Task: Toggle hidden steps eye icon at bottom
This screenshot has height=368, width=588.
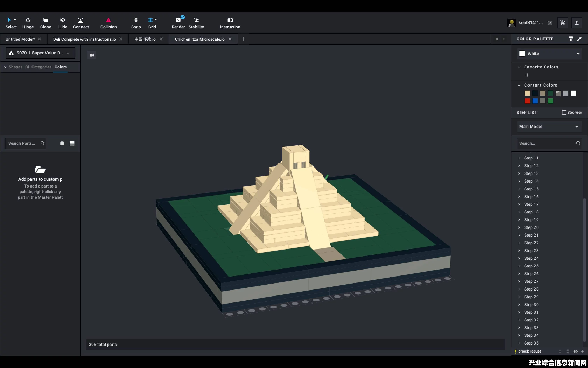Action: point(576,352)
